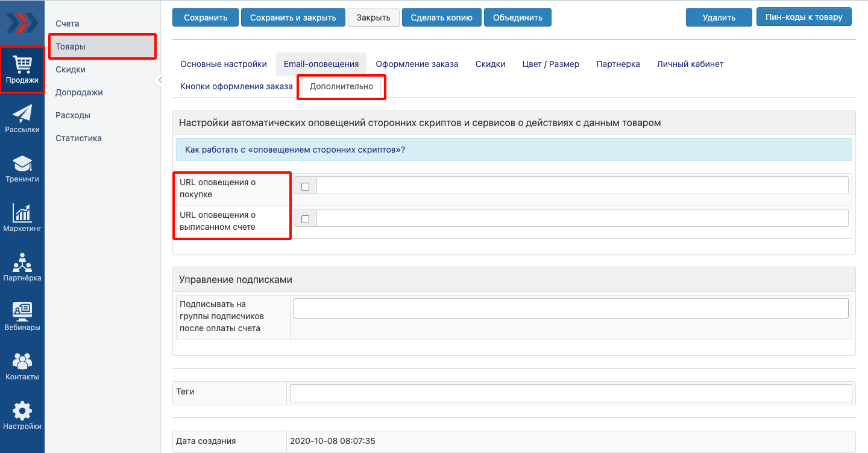Open the Продажи shopping cart section
The height and width of the screenshot is (453, 868).
22,69
